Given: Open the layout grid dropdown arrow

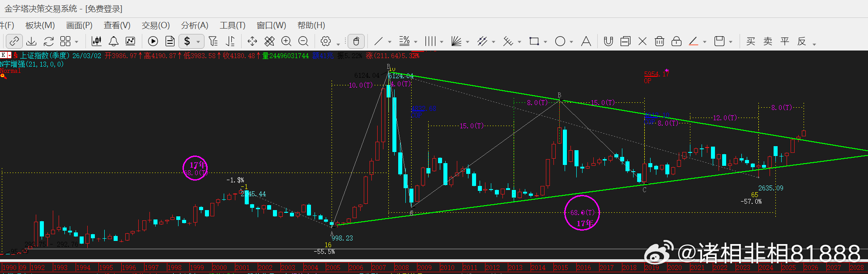Looking at the screenshot, I should click(77, 42).
